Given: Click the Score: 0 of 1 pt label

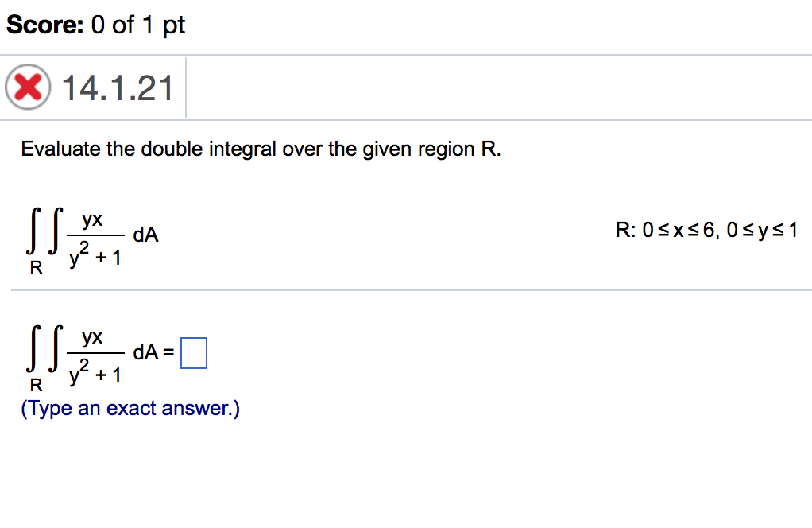Looking at the screenshot, I should point(95,25).
